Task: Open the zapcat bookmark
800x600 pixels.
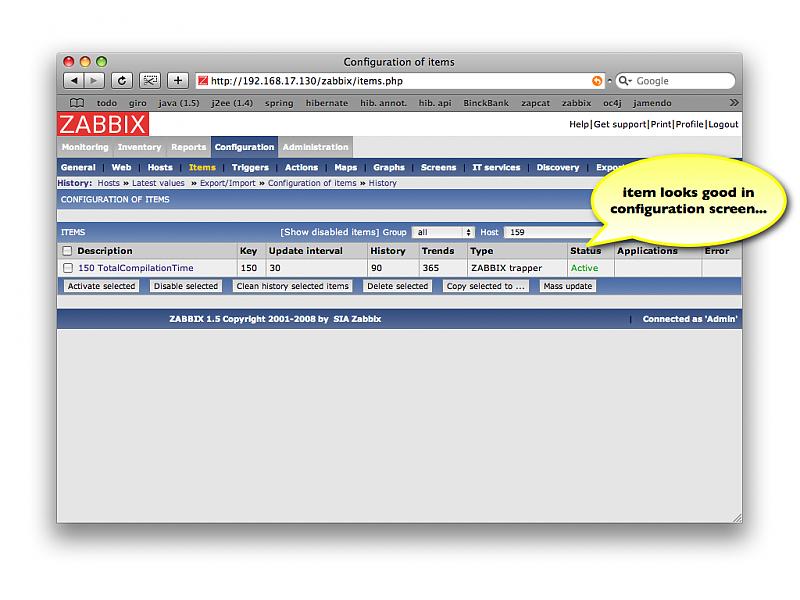Action: click(x=535, y=103)
